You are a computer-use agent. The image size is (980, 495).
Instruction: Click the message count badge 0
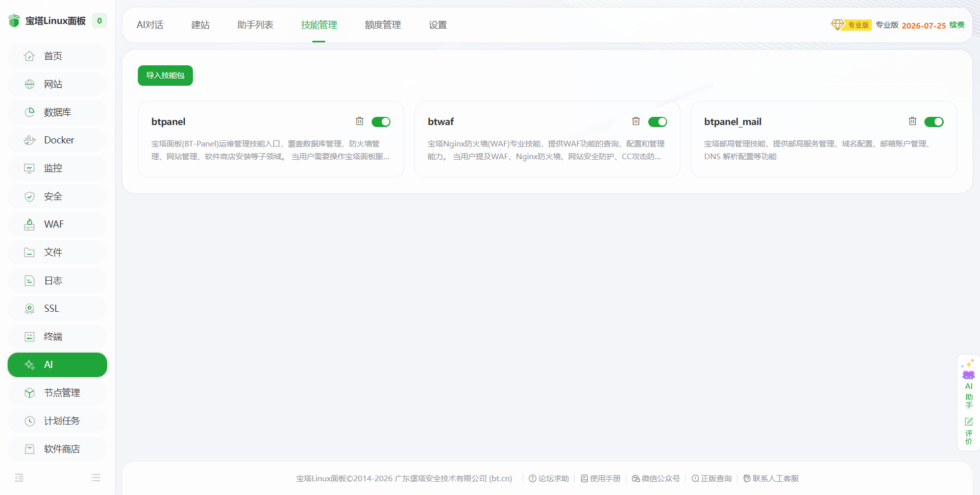coord(100,21)
